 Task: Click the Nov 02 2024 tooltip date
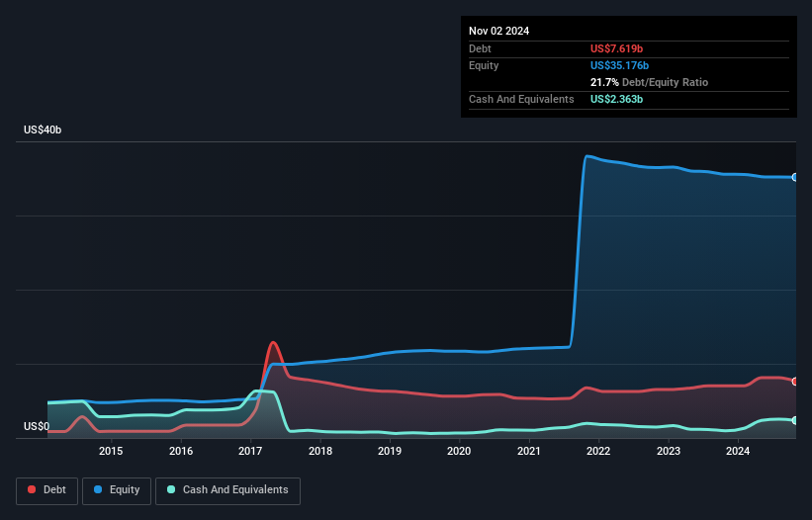tap(498, 31)
